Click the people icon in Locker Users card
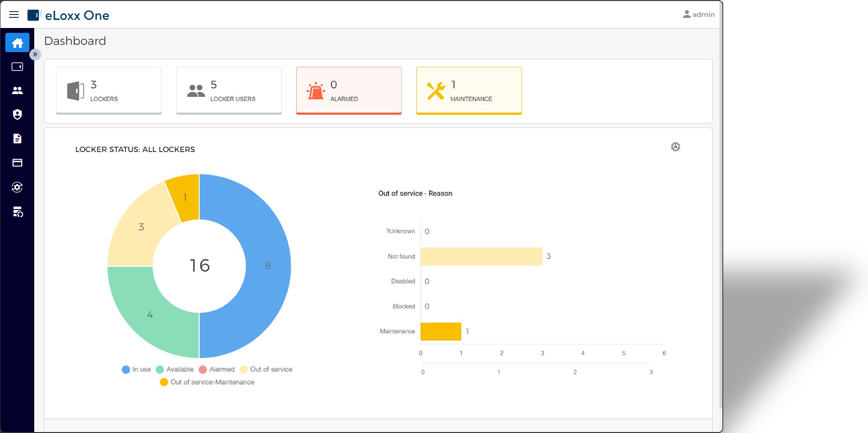 [x=196, y=90]
